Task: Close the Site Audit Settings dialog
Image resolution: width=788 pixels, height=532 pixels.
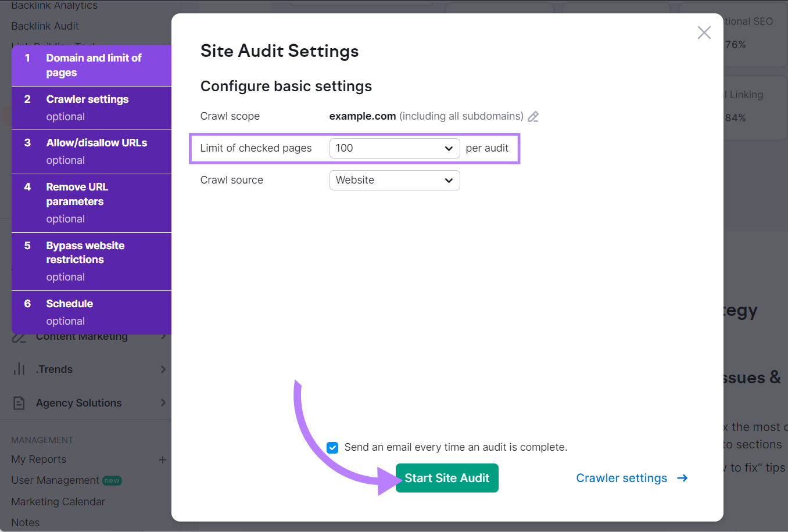Action: [x=704, y=33]
